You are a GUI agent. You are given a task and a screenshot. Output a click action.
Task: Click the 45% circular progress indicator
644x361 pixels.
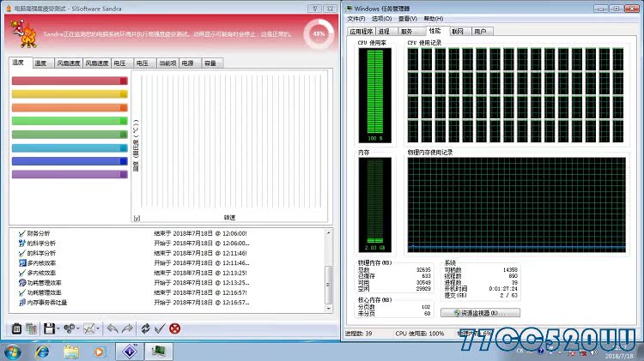tap(319, 33)
